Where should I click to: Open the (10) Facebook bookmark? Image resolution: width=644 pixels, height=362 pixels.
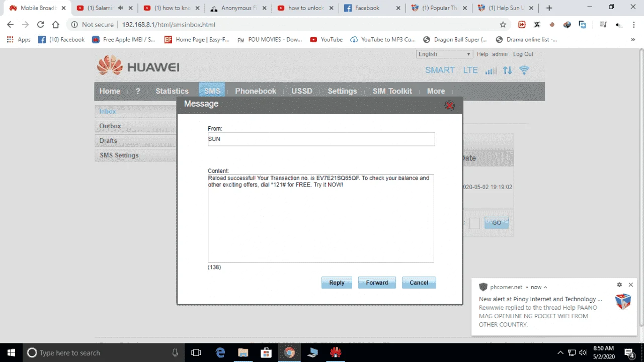pyautogui.click(x=61, y=40)
